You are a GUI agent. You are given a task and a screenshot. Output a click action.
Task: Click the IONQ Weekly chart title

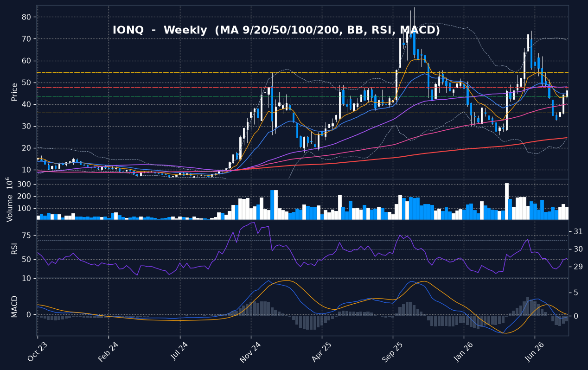[x=276, y=31]
